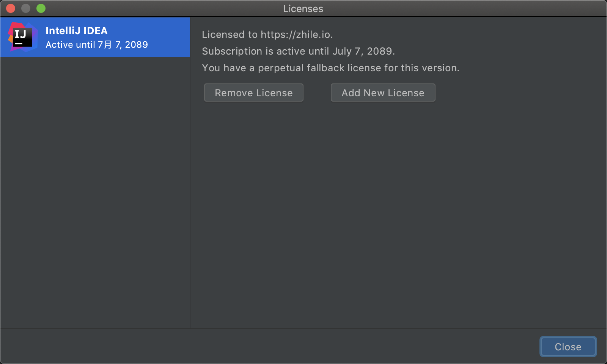Viewport: 607px width, 364px height.
Task: Dismiss the dialog with the Close button
Action: pyautogui.click(x=568, y=347)
